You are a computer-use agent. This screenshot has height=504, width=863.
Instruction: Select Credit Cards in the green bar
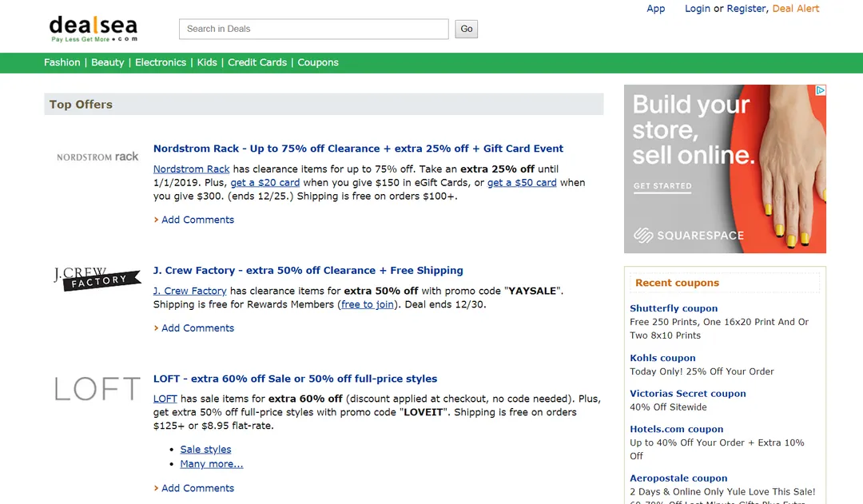tap(257, 63)
